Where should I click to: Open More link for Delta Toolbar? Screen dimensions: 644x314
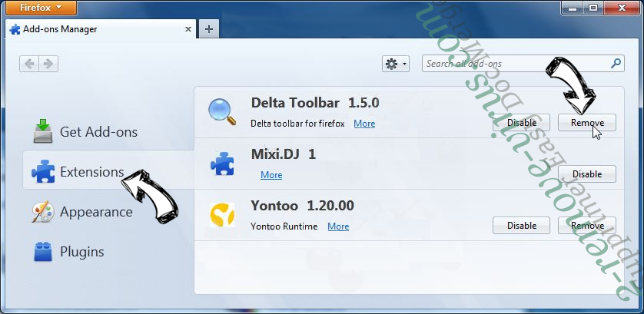pos(364,124)
